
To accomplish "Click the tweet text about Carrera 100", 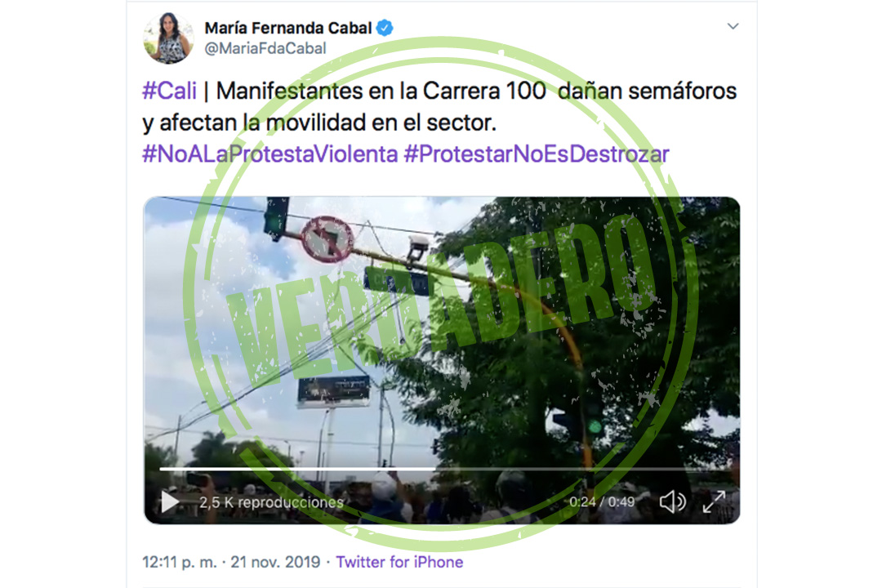I will 439,107.
